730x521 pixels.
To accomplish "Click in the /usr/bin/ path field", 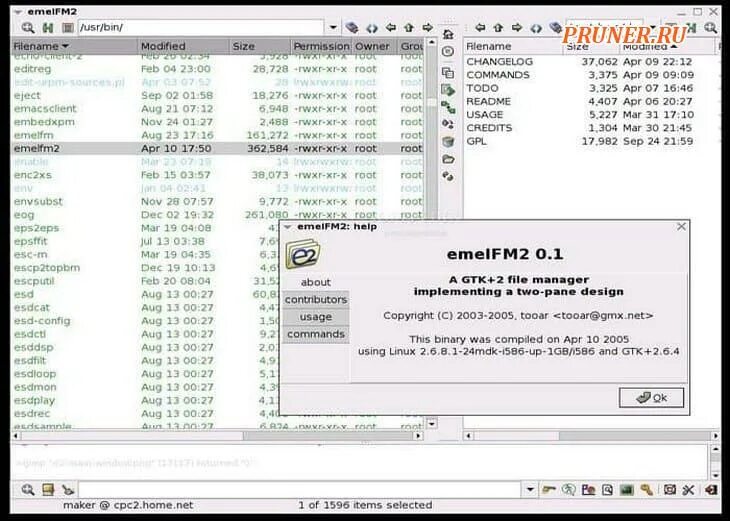I will coord(201,27).
